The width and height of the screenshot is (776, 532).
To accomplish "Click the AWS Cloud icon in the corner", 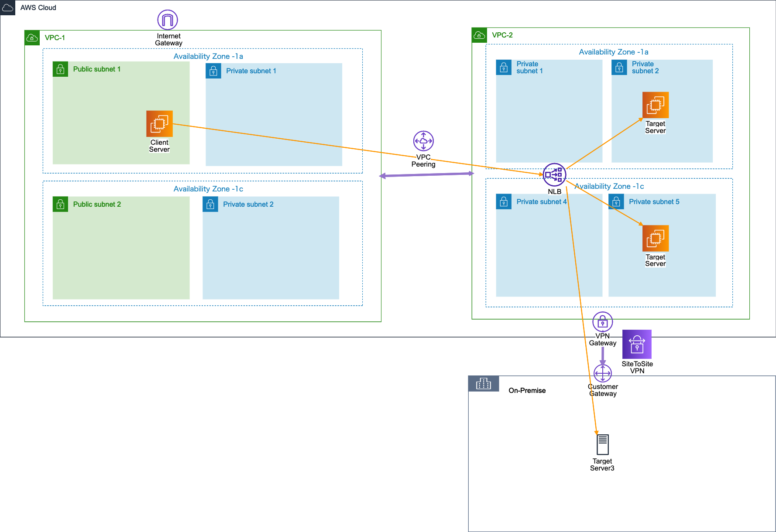I will point(8,8).
